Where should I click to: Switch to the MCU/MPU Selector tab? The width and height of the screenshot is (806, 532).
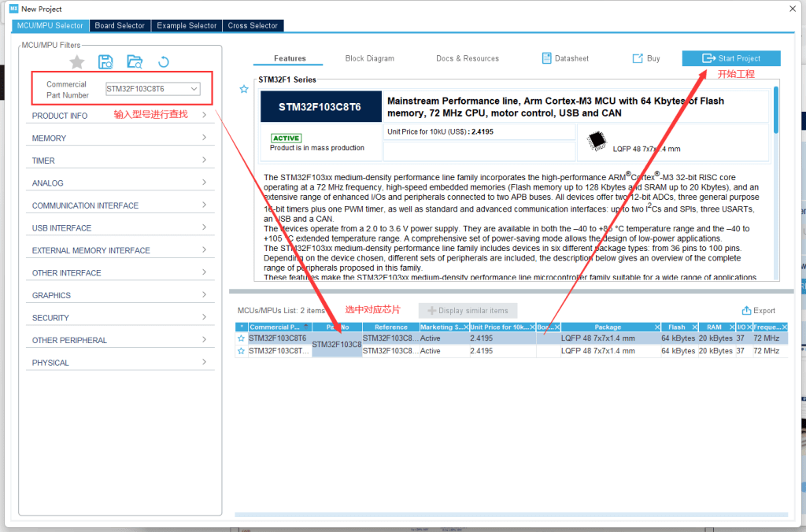point(50,26)
